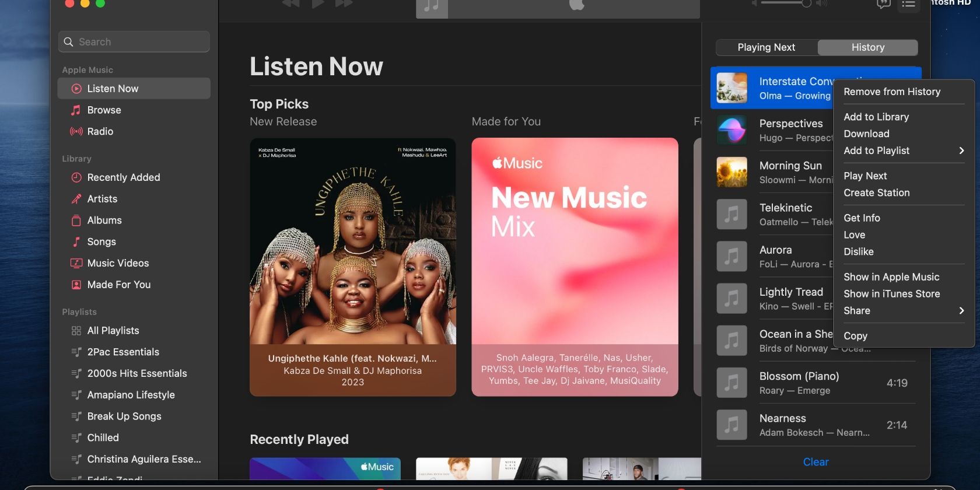Open the New Music Mix card
This screenshot has width=980, height=490.
coord(575,267)
